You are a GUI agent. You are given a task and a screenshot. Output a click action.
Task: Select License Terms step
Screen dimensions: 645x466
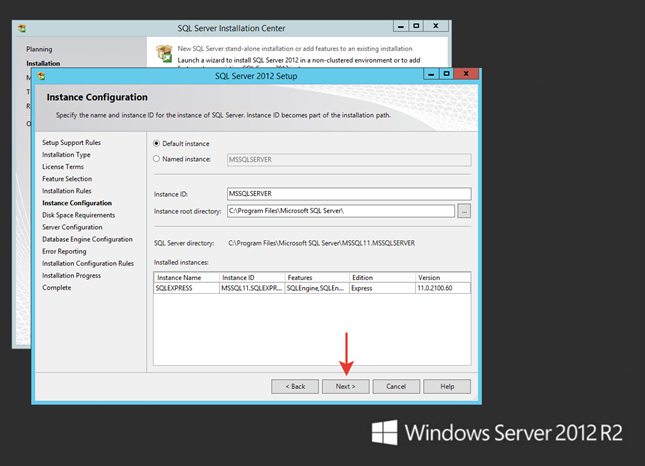(63, 167)
